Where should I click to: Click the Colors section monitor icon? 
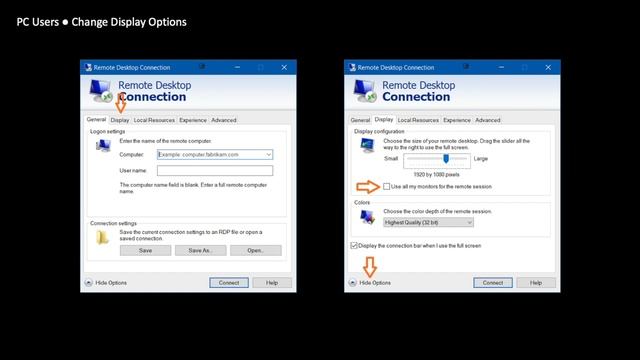pyautogui.click(x=367, y=217)
